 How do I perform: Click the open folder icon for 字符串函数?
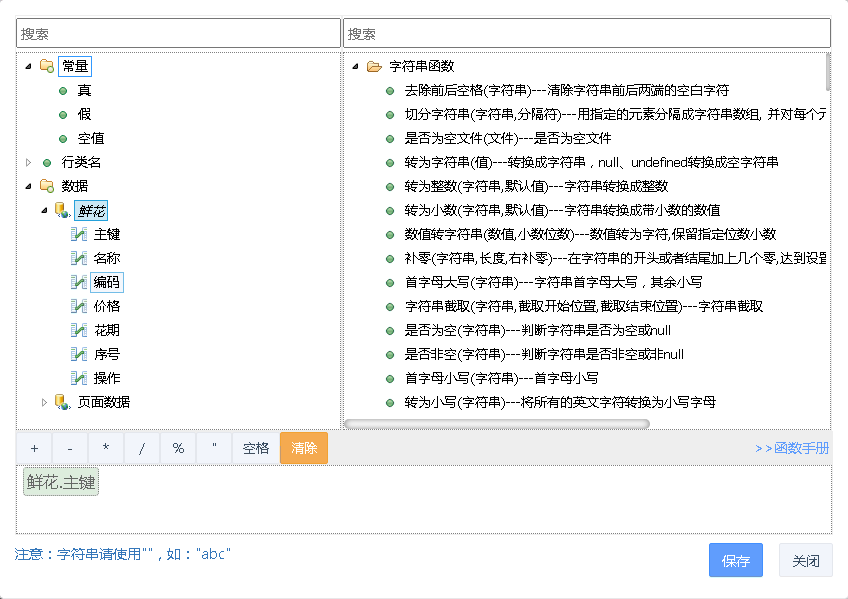pos(374,66)
